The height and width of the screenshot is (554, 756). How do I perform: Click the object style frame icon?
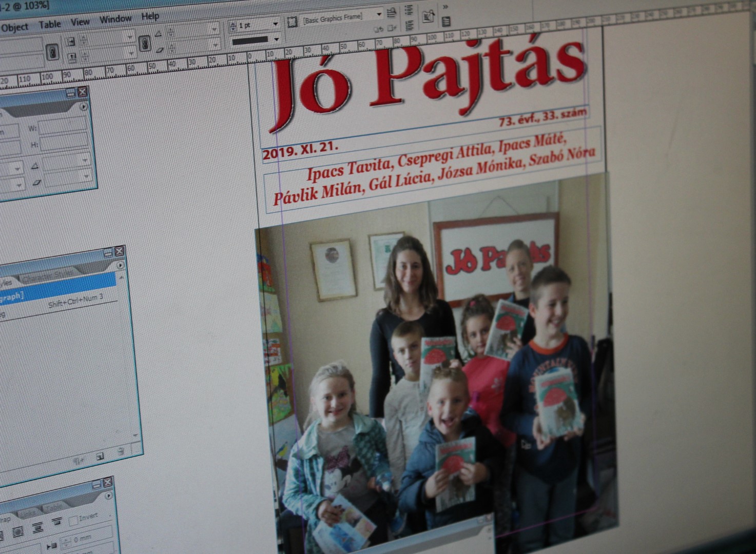click(292, 22)
